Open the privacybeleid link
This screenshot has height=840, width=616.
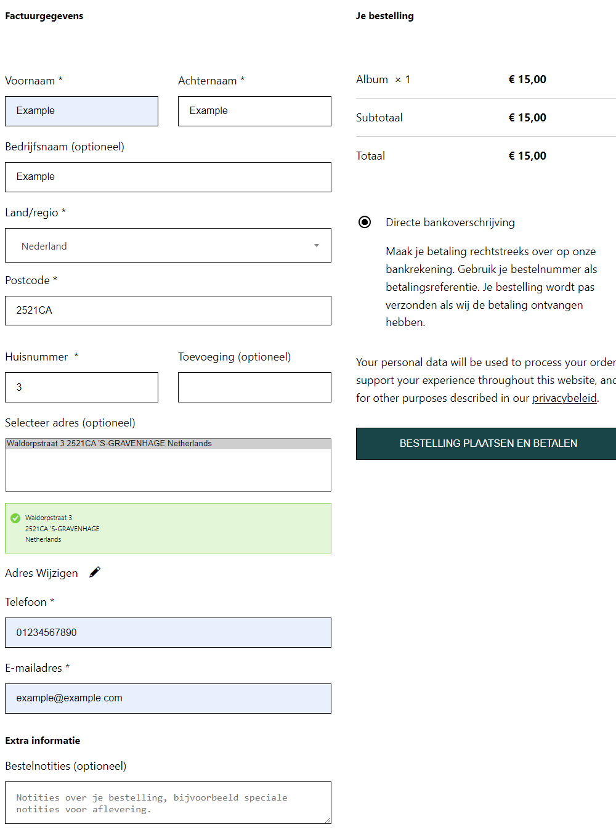(564, 398)
